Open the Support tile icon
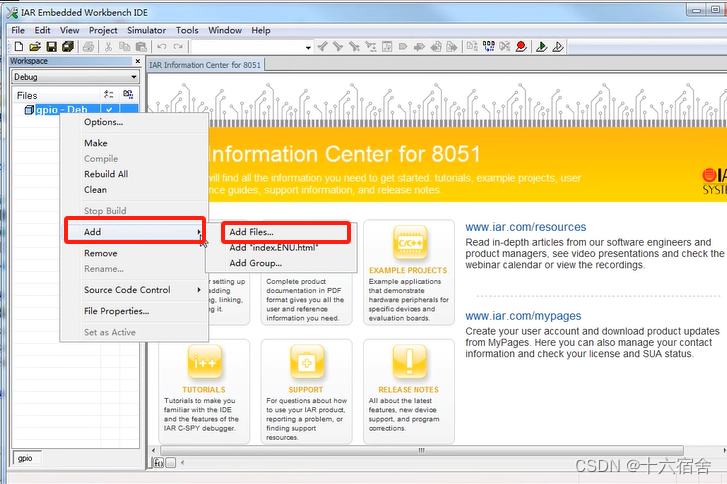The height and width of the screenshot is (484, 727). click(306, 362)
